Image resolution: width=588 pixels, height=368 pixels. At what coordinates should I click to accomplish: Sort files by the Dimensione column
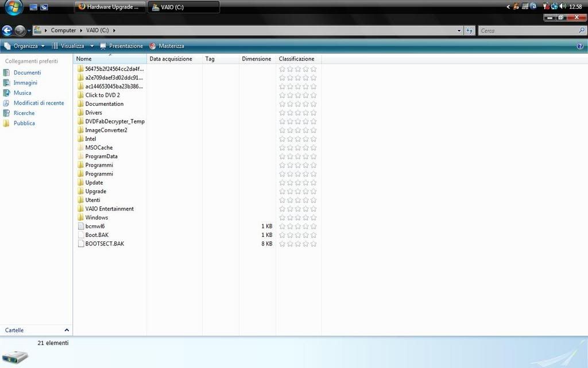(258, 59)
